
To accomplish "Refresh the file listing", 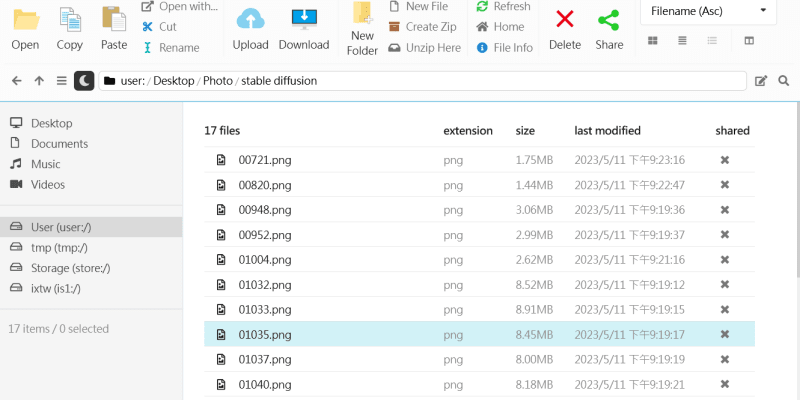I will (x=503, y=7).
